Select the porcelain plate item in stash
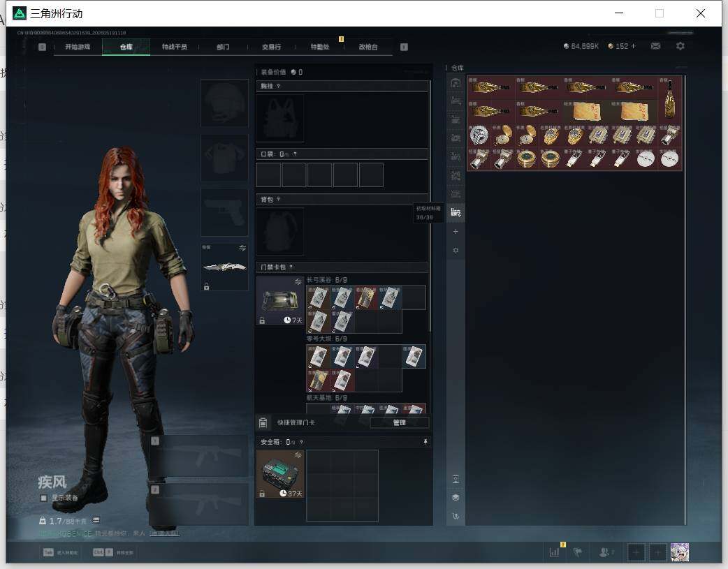This screenshot has width=728, height=569. 479,135
